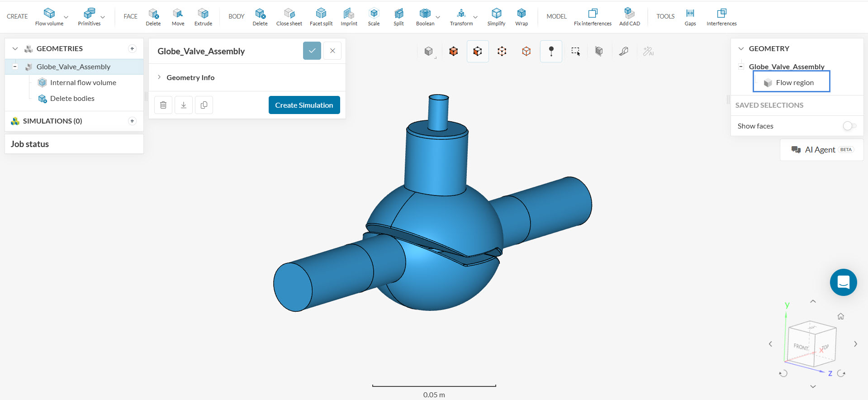868x400 pixels.
Task: Click the download geometry icon
Action: point(184,105)
